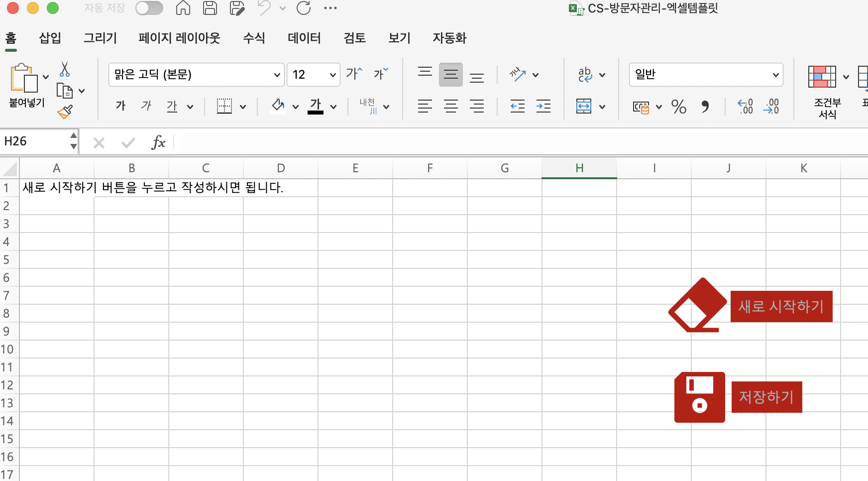Switch to the 삽입 ribbon tab
This screenshot has width=868, height=481.
50,38
